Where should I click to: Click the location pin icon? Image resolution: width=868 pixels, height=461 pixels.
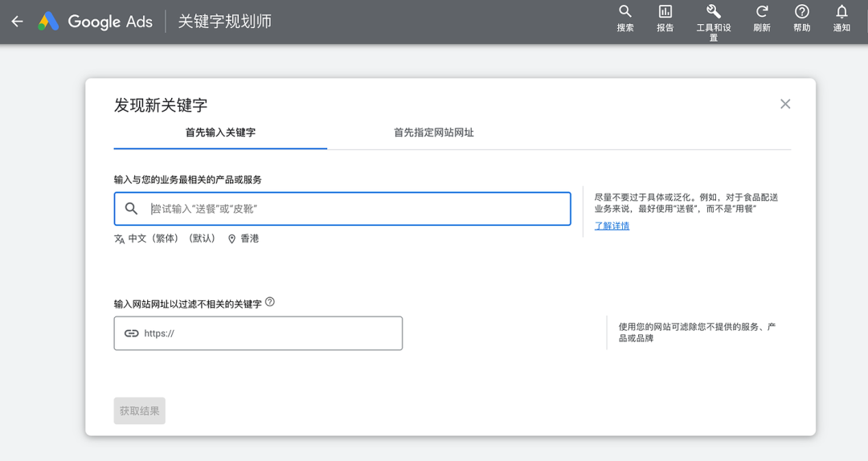232,239
